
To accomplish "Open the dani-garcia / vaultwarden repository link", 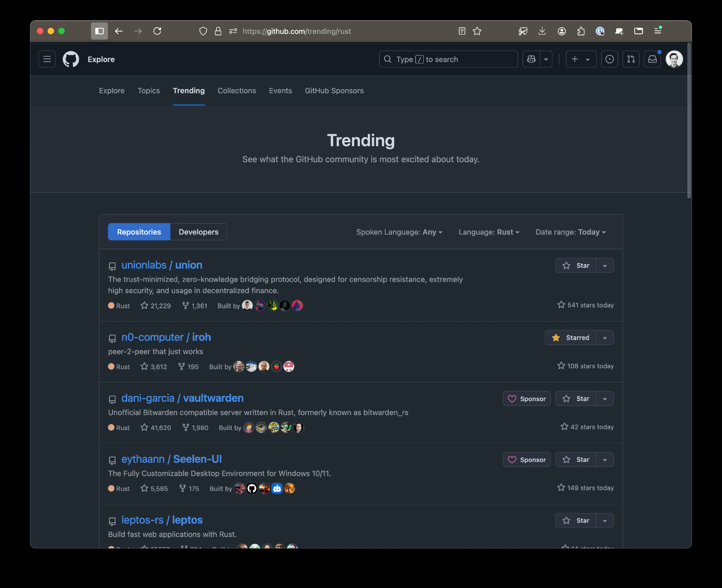I will pos(182,398).
